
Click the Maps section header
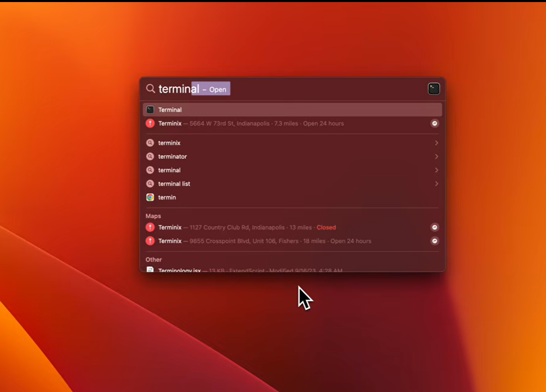pyautogui.click(x=153, y=216)
